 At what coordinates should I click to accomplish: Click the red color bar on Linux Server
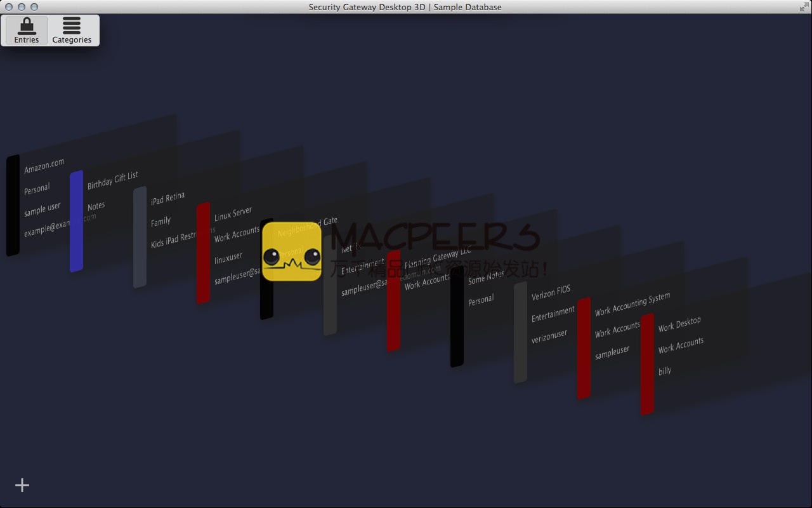click(x=203, y=253)
